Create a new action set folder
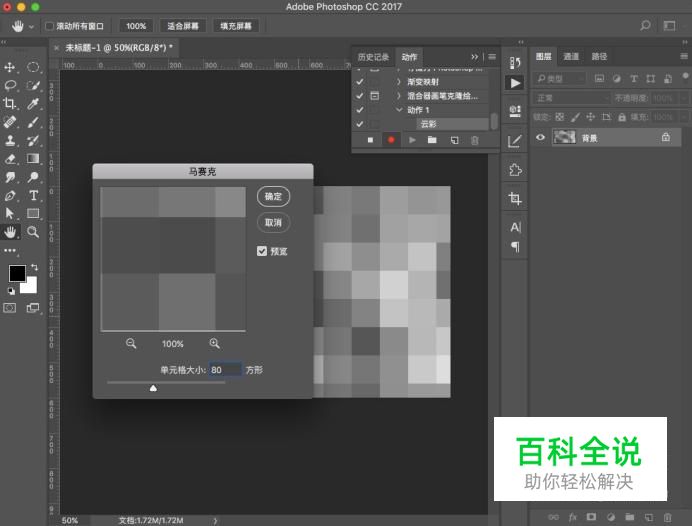The width and height of the screenshot is (692, 526). tap(432, 140)
